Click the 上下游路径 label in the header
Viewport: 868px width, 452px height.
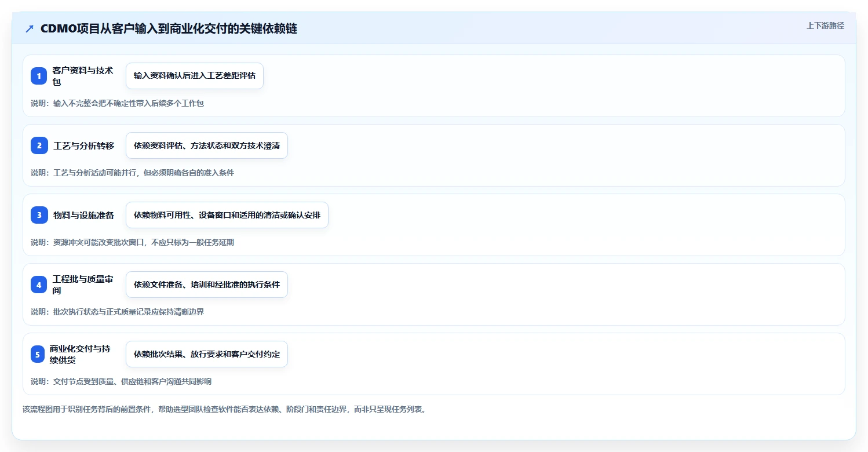tap(825, 25)
